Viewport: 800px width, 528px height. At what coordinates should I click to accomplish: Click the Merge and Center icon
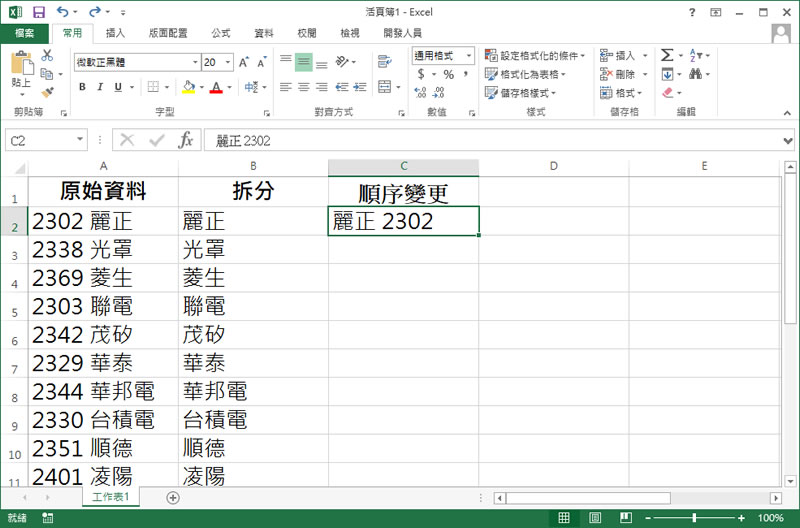tap(385, 87)
